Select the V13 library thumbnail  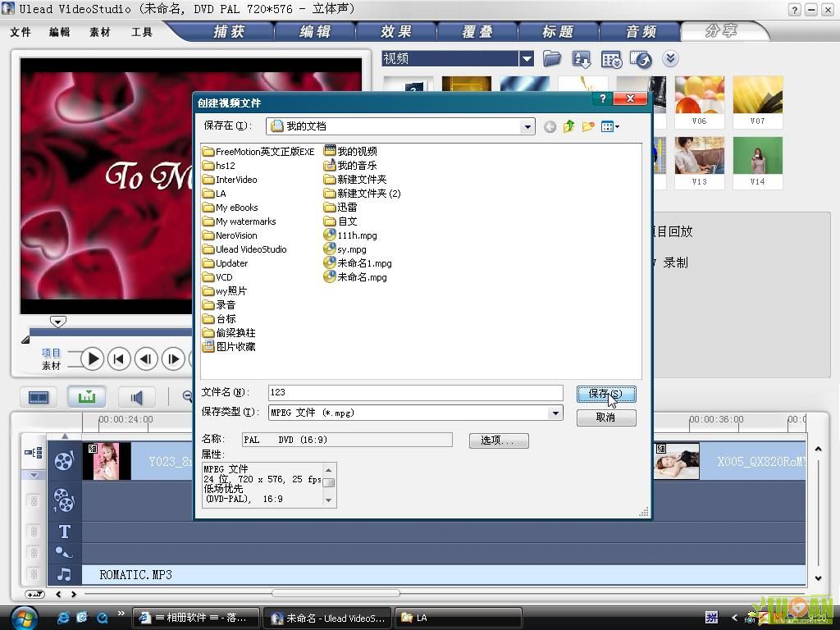pyautogui.click(x=699, y=163)
